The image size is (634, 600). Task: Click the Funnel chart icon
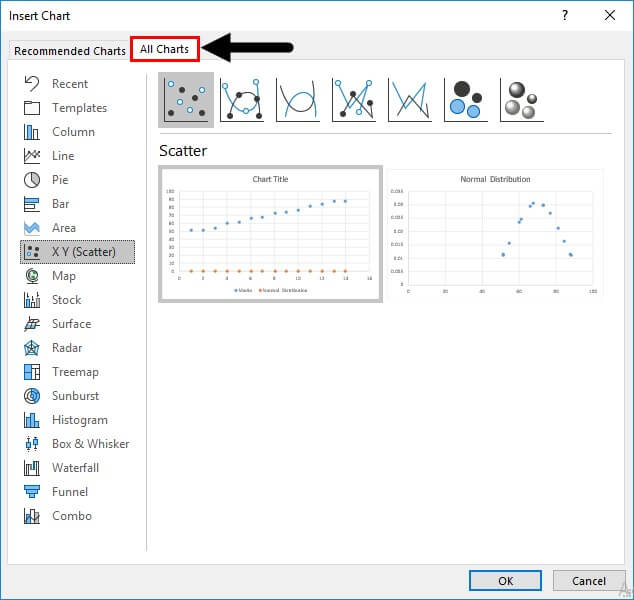coord(32,492)
